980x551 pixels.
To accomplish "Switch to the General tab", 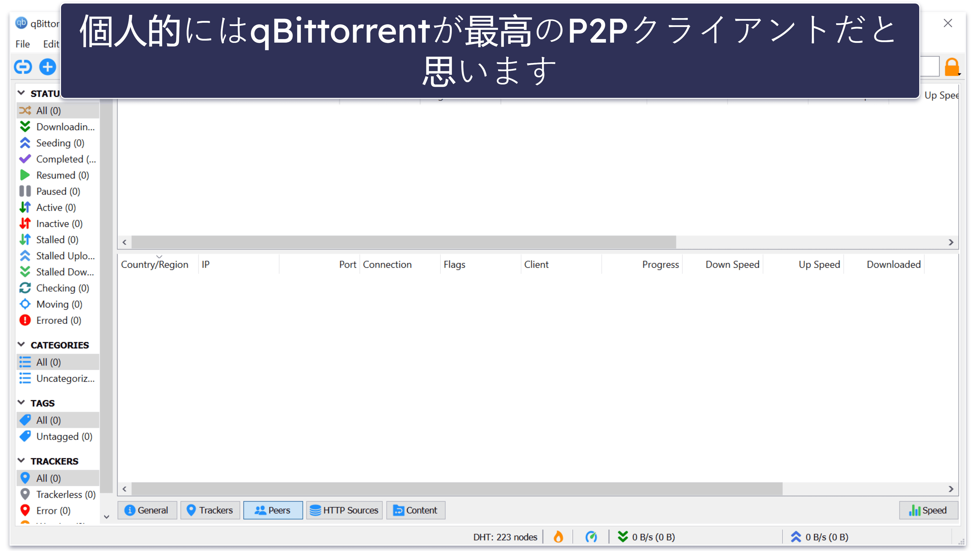I will [x=147, y=510].
